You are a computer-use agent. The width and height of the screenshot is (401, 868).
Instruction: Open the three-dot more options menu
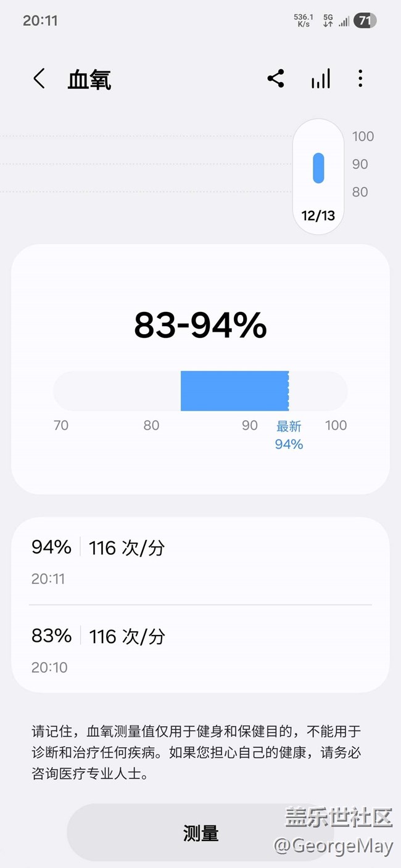(x=360, y=78)
